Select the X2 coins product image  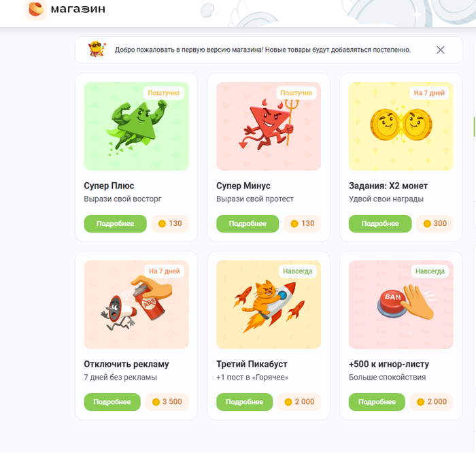click(401, 127)
